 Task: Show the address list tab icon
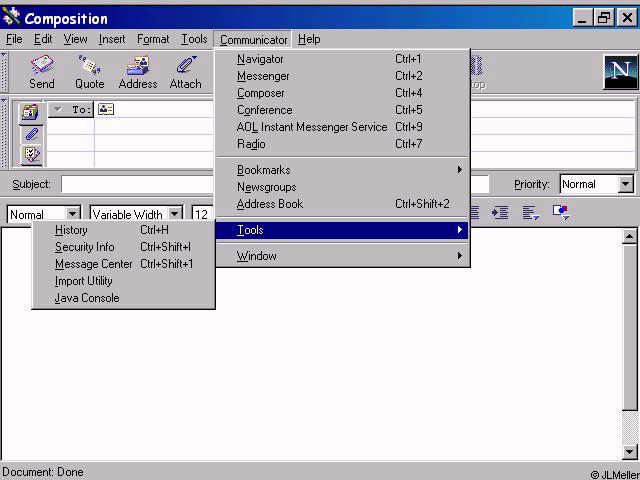31,112
